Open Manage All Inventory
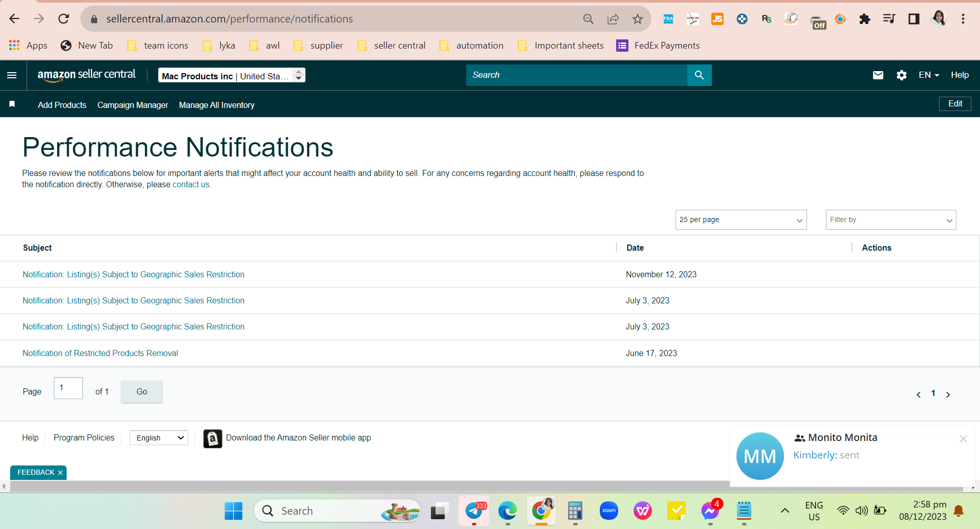The height and width of the screenshot is (529, 980). (x=216, y=105)
